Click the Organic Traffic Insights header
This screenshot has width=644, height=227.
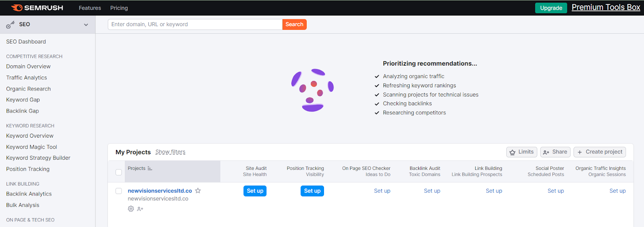(x=601, y=168)
